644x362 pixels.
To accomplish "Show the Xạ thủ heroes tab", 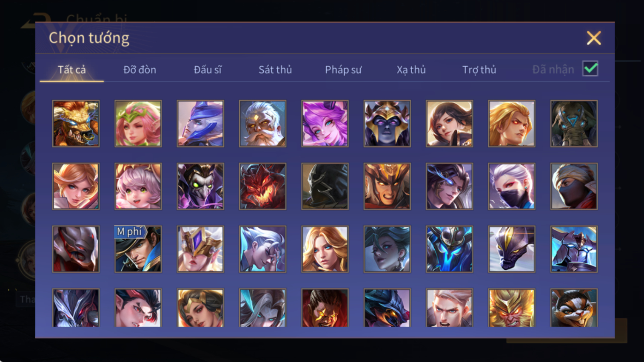I will [411, 70].
